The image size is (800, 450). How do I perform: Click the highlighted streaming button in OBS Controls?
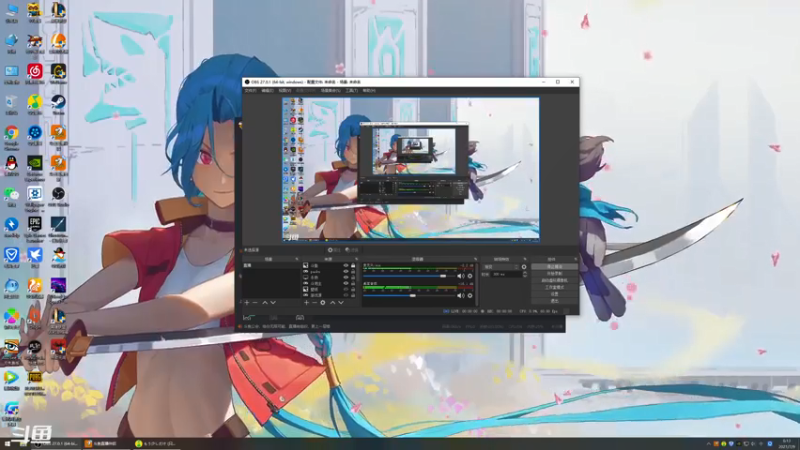[x=554, y=267]
